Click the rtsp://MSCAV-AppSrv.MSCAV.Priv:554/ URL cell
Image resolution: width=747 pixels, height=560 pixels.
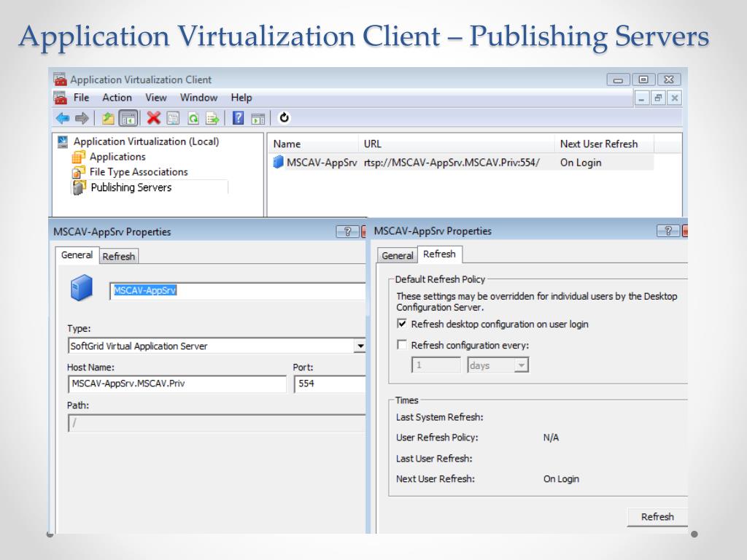click(x=452, y=163)
